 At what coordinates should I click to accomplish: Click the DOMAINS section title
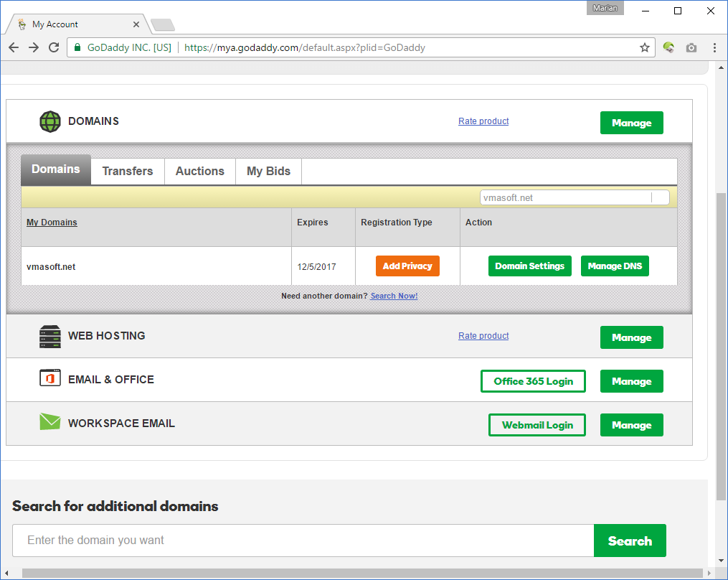point(93,121)
